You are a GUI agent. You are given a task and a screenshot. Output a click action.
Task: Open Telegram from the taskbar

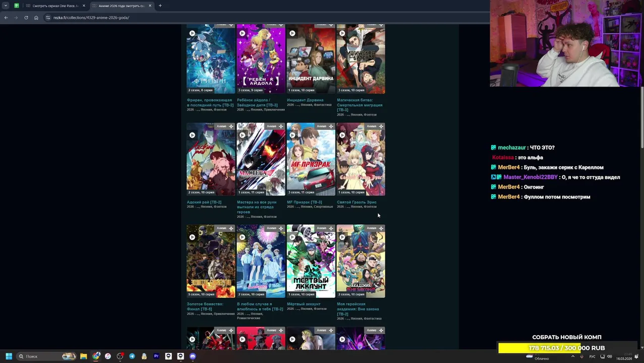coord(132,356)
